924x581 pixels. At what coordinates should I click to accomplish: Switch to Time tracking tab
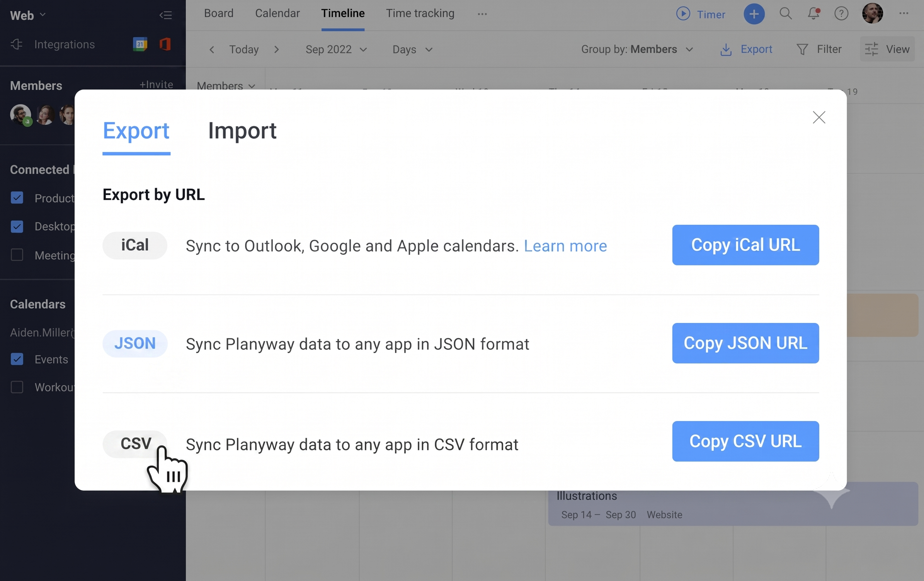(420, 14)
